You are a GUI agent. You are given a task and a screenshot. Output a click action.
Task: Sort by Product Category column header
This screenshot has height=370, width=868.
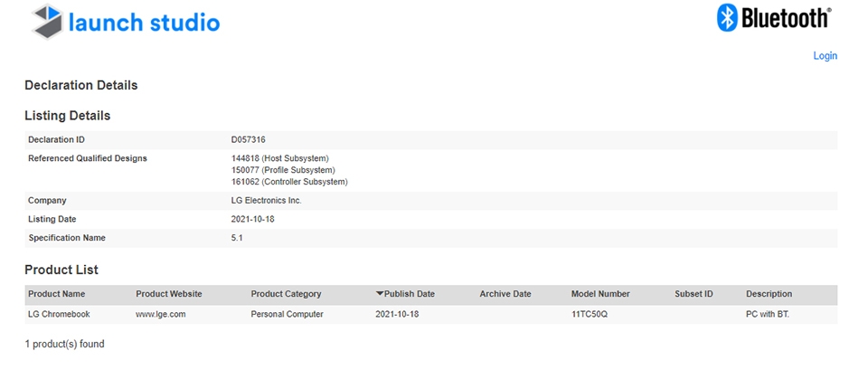point(286,294)
